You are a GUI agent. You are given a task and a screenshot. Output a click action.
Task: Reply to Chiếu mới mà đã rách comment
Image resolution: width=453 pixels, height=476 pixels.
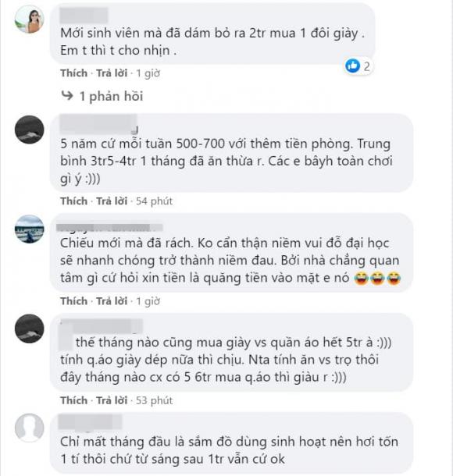112,301
